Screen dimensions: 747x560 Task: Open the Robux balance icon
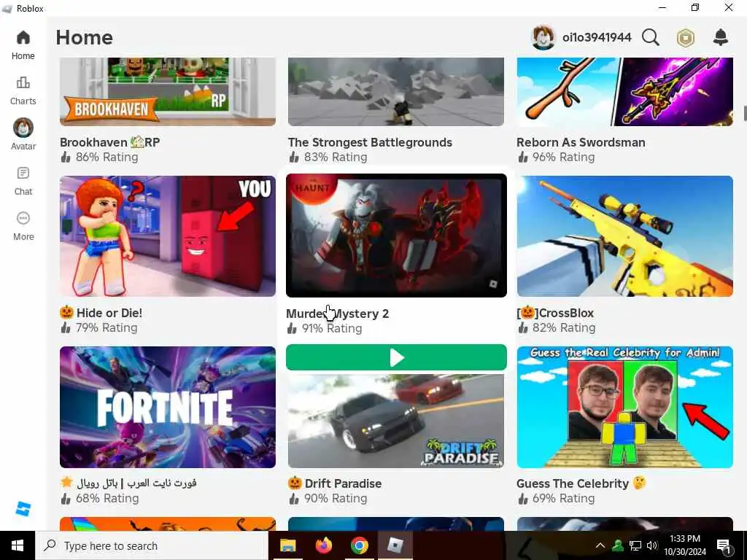click(x=686, y=38)
